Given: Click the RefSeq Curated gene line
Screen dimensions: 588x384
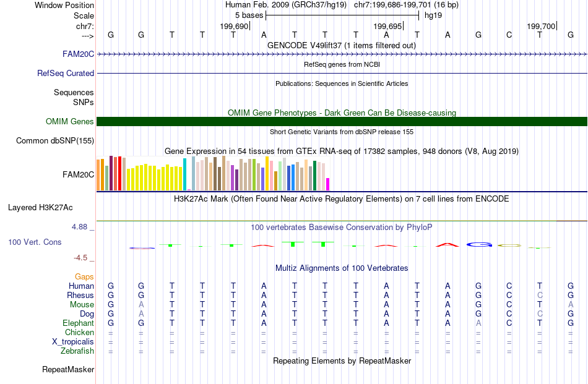Looking at the screenshot, I should pyautogui.click(x=342, y=73).
